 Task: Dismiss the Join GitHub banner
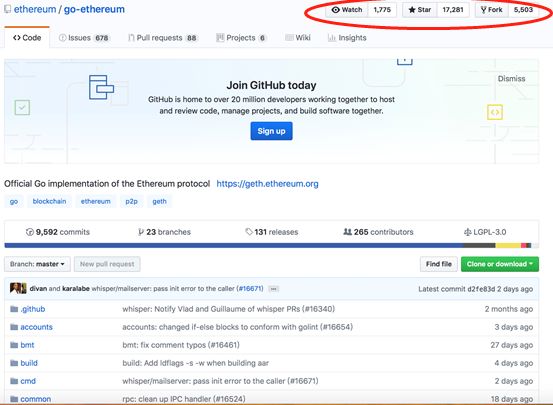(511, 79)
